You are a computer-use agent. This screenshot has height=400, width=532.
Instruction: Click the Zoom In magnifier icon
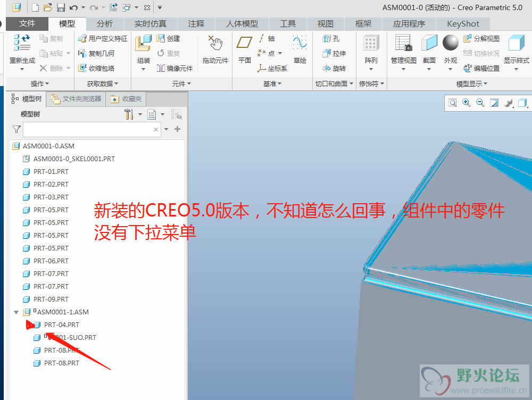point(467,103)
